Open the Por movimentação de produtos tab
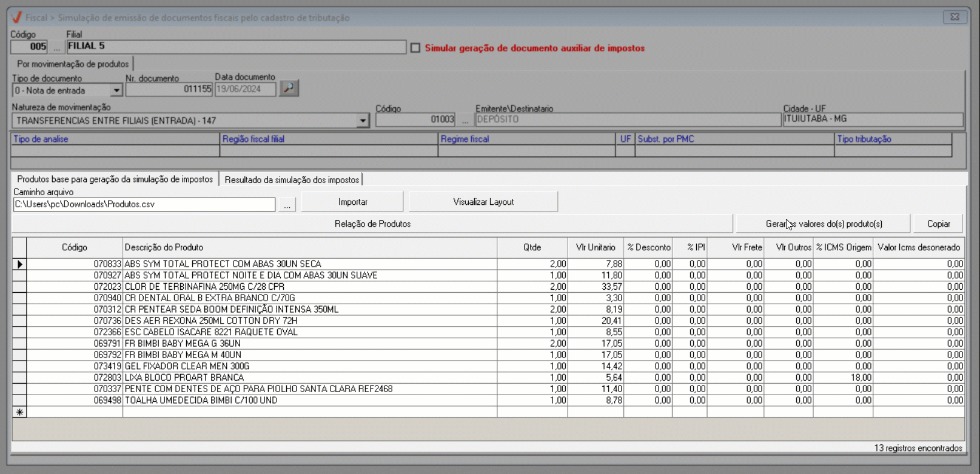Image resolution: width=980 pixels, height=474 pixels. [73, 64]
